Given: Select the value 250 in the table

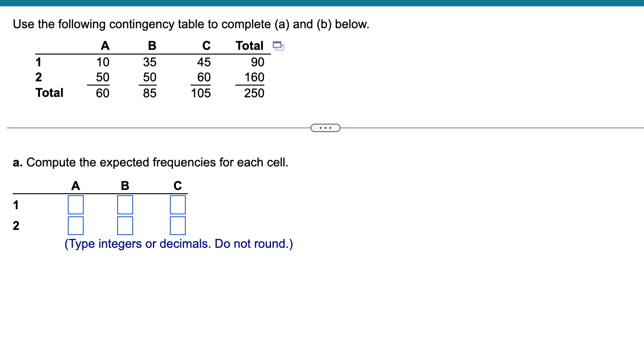Looking at the screenshot, I should pos(255,93).
